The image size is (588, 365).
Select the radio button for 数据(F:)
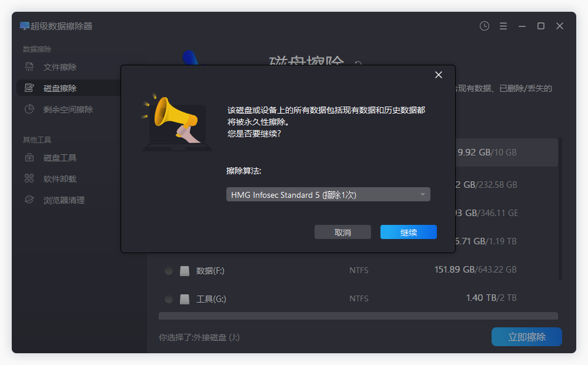tap(168, 270)
